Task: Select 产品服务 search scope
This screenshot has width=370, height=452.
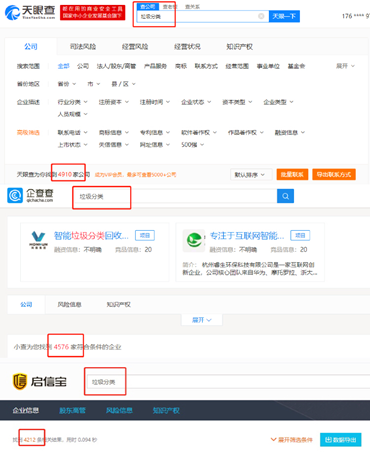Action: tap(155, 66)
